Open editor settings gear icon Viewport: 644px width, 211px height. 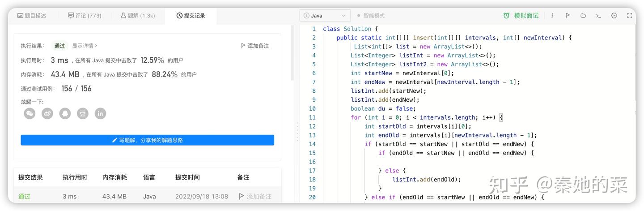614,15
